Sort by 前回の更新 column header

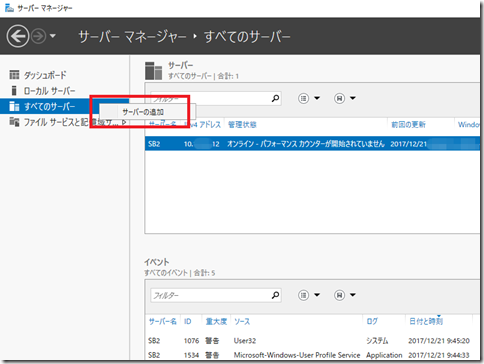408,125
